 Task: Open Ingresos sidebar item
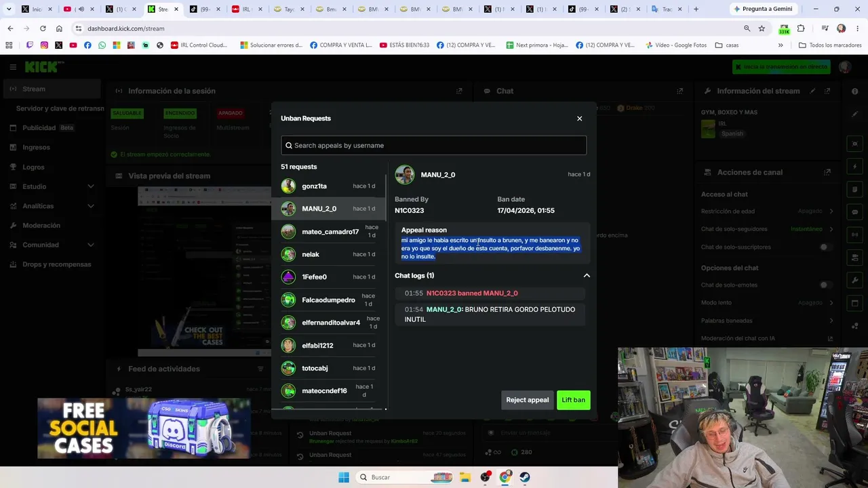(x=52, y=147)
